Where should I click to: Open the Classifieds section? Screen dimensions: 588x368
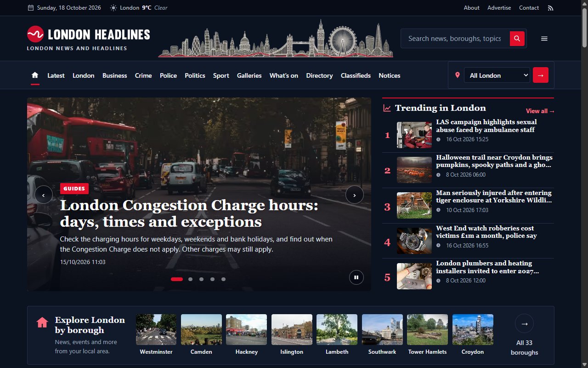[x=356, y=75]
